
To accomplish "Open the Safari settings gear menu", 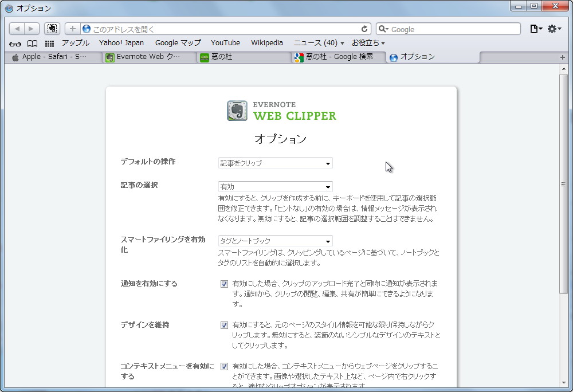I will click(554, 29).
